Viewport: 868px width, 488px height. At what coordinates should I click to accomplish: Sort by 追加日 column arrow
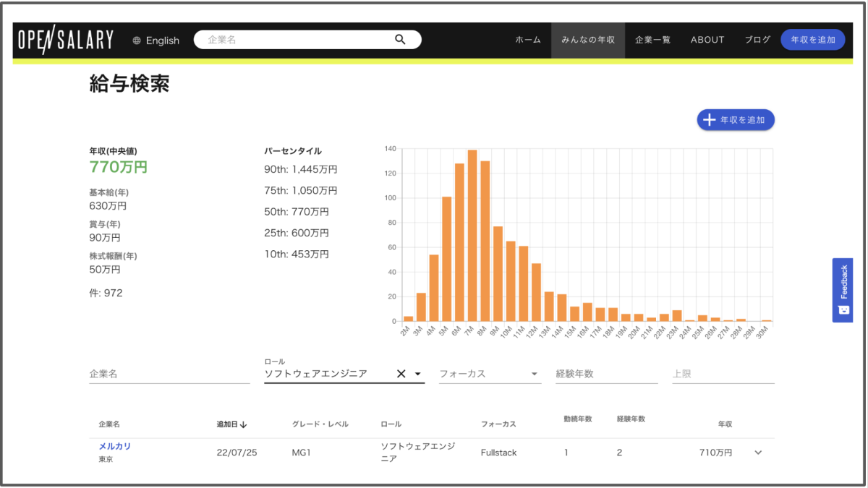point(244,424)
